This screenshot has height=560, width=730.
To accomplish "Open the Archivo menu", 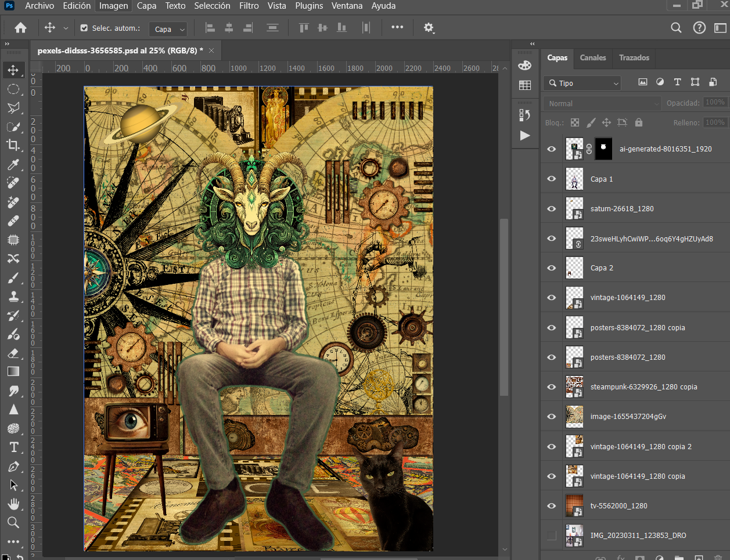I will (x=39, y=6).
